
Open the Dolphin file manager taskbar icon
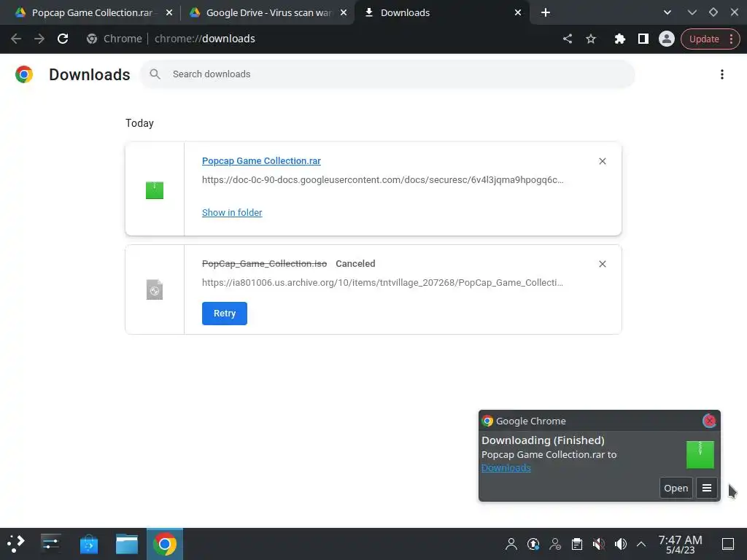pyautogui.click(x=127, y=544)
